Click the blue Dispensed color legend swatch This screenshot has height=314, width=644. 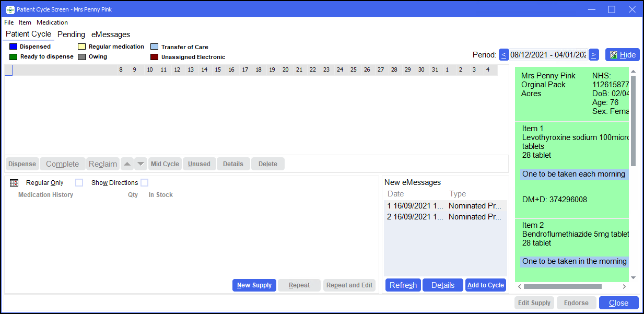point(14,46)
